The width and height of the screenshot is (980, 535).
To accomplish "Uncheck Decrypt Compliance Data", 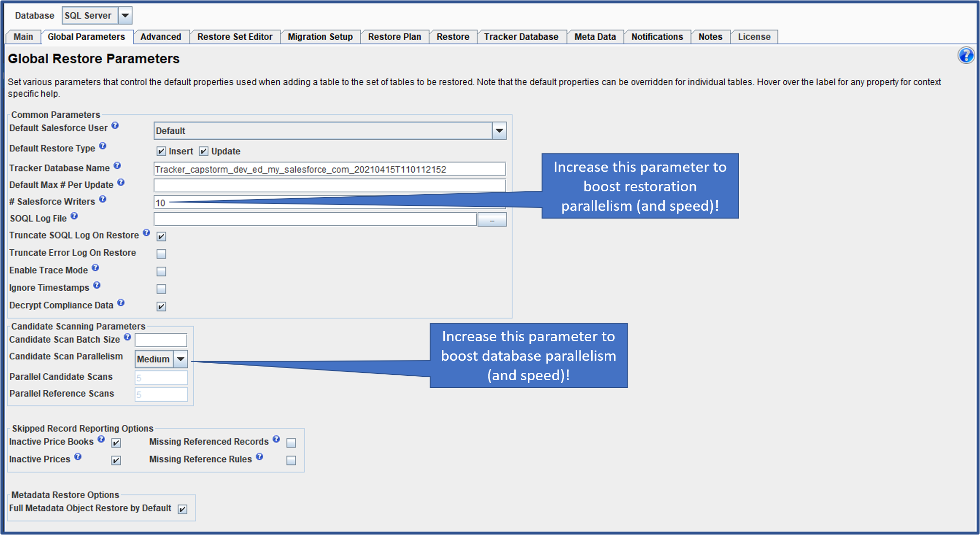I will [161, 307].
